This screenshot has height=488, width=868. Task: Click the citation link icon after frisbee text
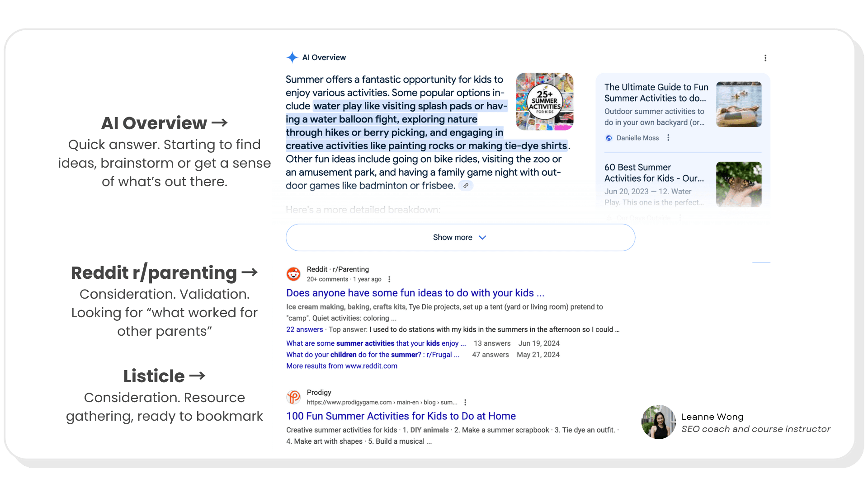point(467,185)
